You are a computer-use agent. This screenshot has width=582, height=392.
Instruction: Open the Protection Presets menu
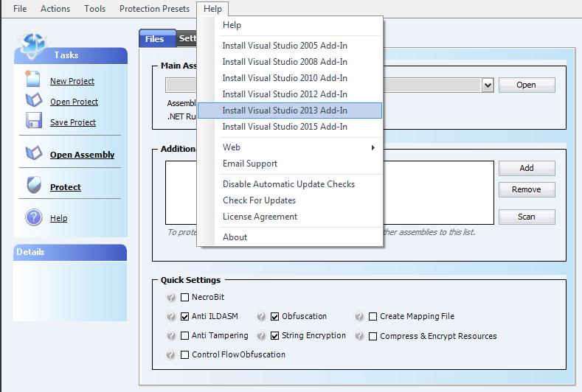tap(154, 9)
